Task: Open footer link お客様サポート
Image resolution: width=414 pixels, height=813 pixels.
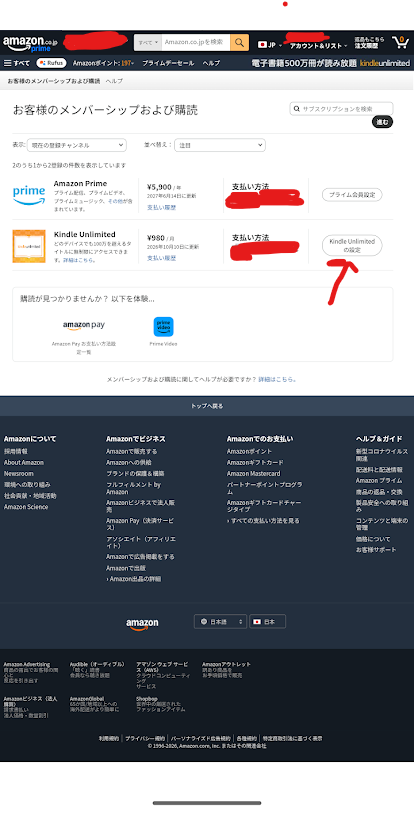Action: [376, 550]
